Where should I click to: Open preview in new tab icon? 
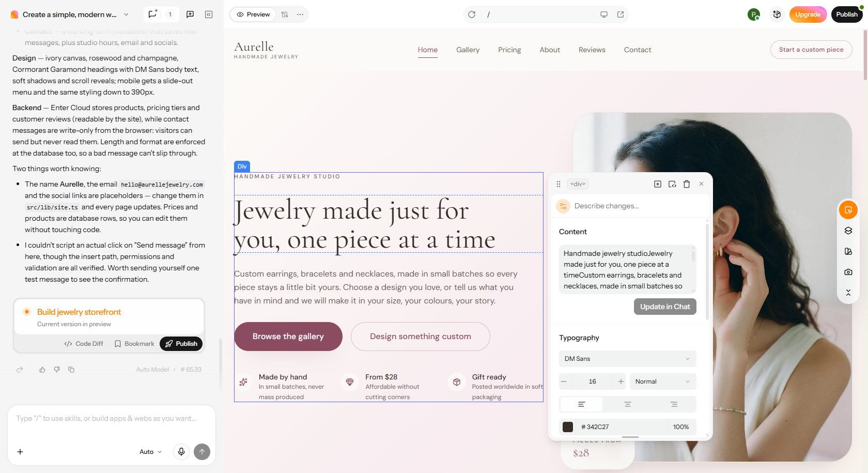(621, 14)
